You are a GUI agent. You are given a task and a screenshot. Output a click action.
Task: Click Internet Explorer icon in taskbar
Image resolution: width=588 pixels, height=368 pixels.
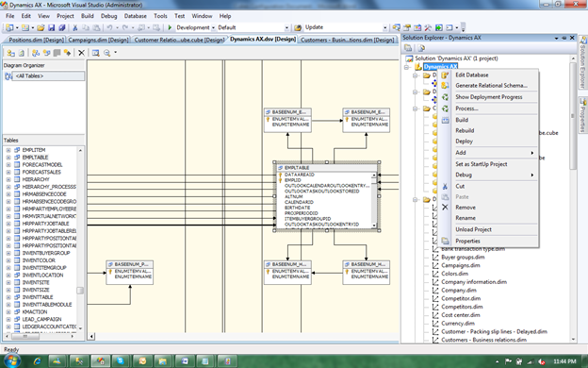click(37, 361)
